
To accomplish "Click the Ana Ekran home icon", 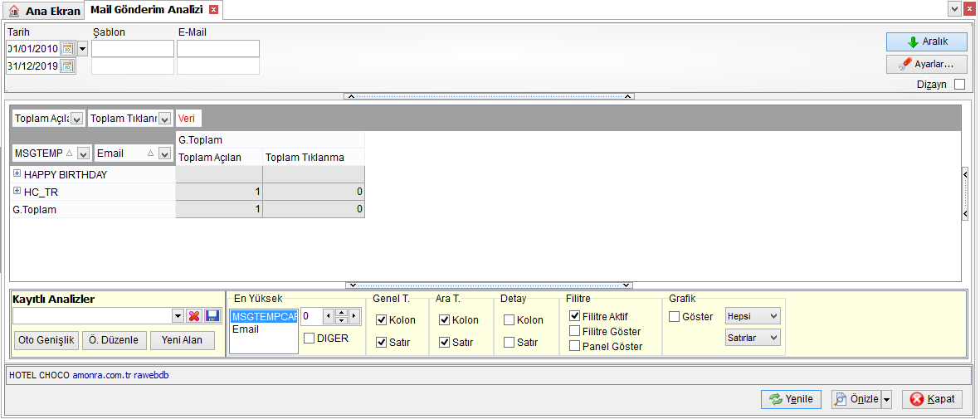I will pos(14,12).
